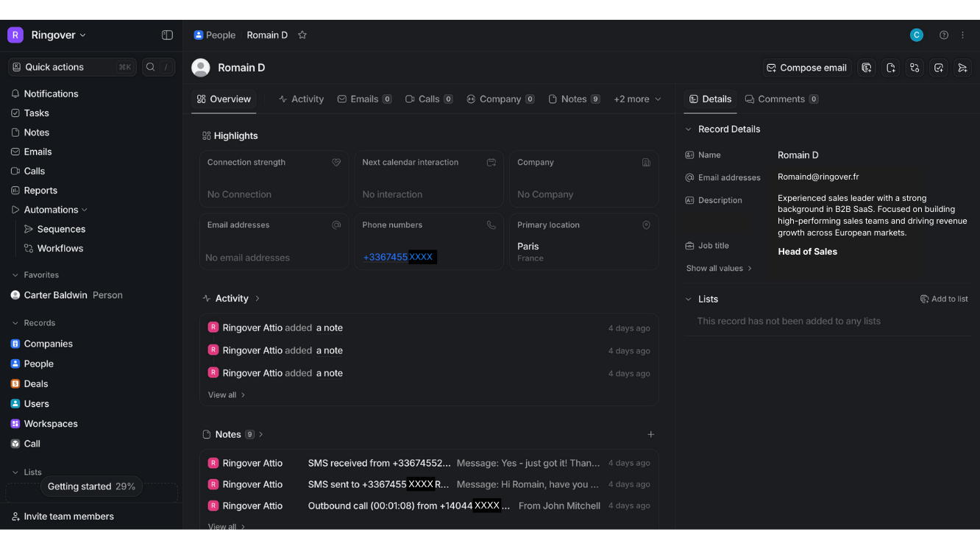The width and height of the screenshot is (980, 549).
Task: Open Quick actions search via magnifier icon
Action: pyautogui.click(x=149, y=67)
